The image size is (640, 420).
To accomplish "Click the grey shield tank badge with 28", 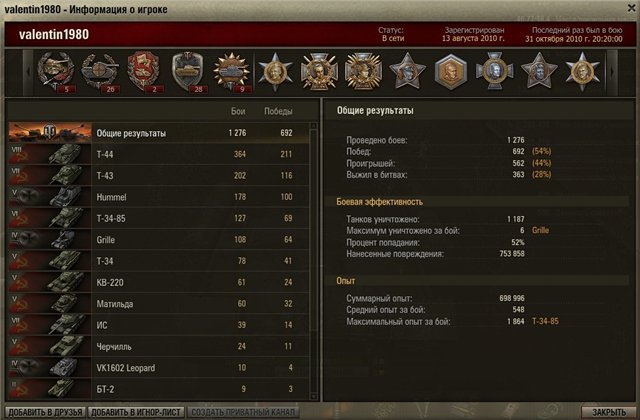I will (x=188, y=72).
